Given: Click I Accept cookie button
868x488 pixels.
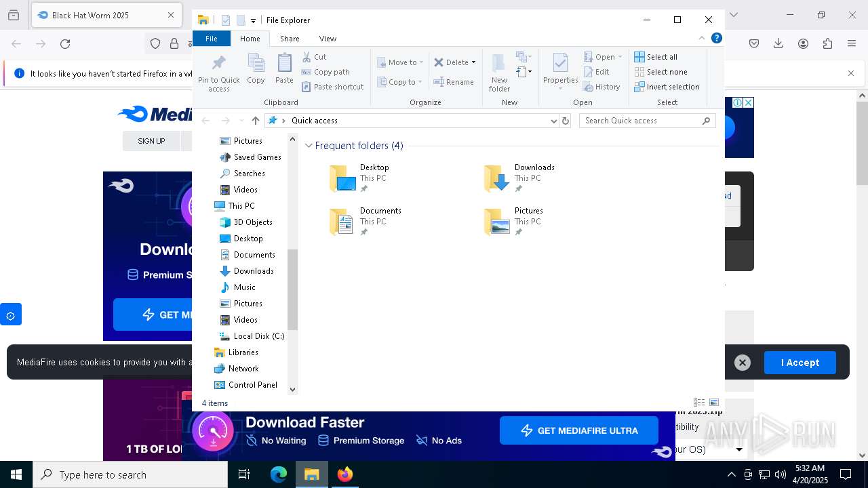Looking at the screenshot, I should (800, 363).
